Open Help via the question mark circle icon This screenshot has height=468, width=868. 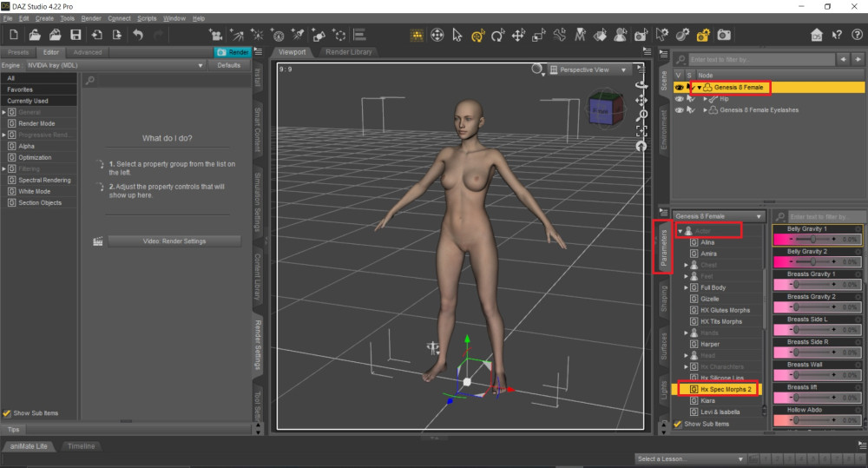857,35
